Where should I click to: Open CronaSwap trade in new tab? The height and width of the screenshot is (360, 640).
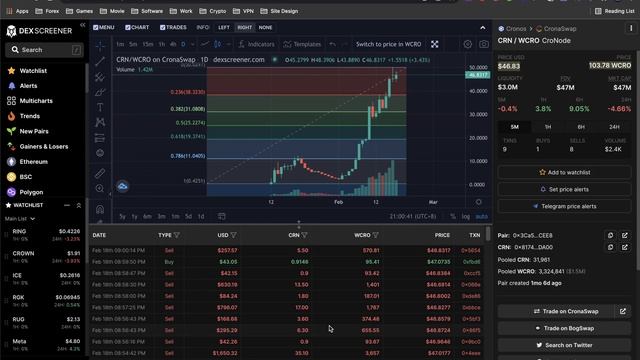click(x=623, y=311)
